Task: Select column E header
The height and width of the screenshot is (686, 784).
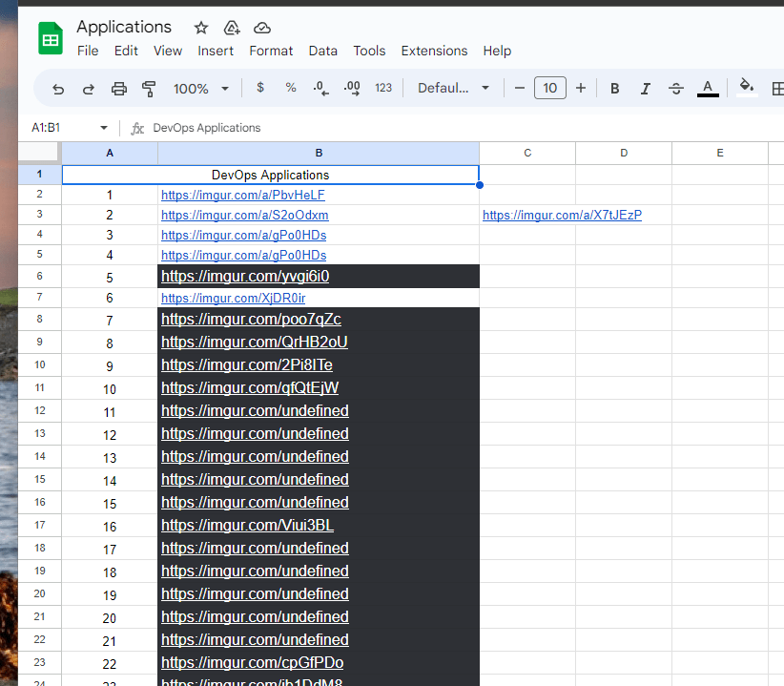Action: point(720,153)
